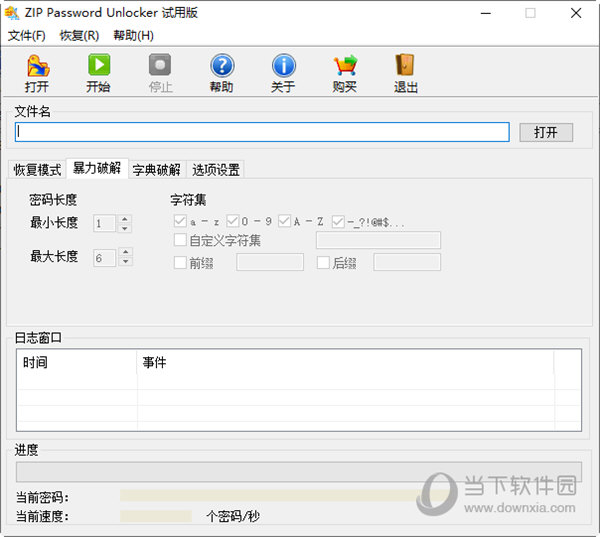
Task: Decrease 最小长度 with the down arrow
Action: pos(125,228)
